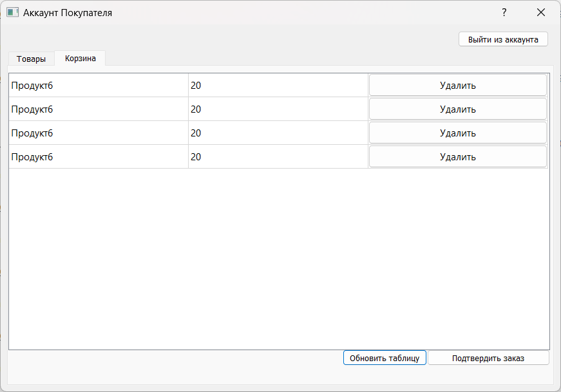Click the quantity 20 in fourth row
Screen dimensions: 561x392
pos(278,156)
